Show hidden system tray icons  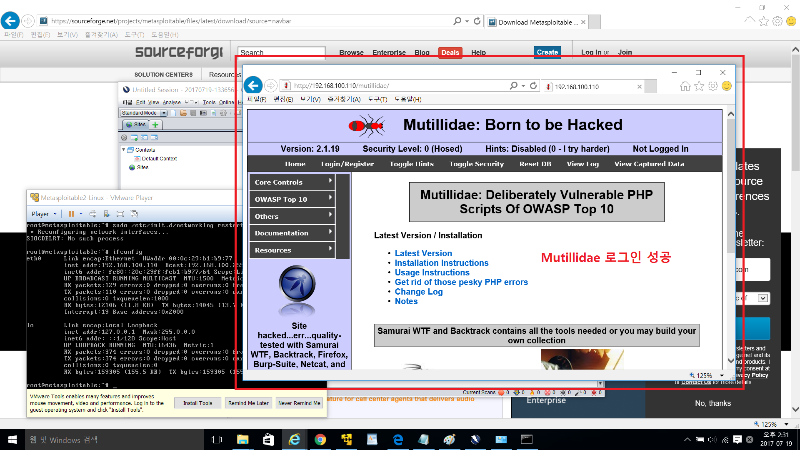(x=687, y=439)
